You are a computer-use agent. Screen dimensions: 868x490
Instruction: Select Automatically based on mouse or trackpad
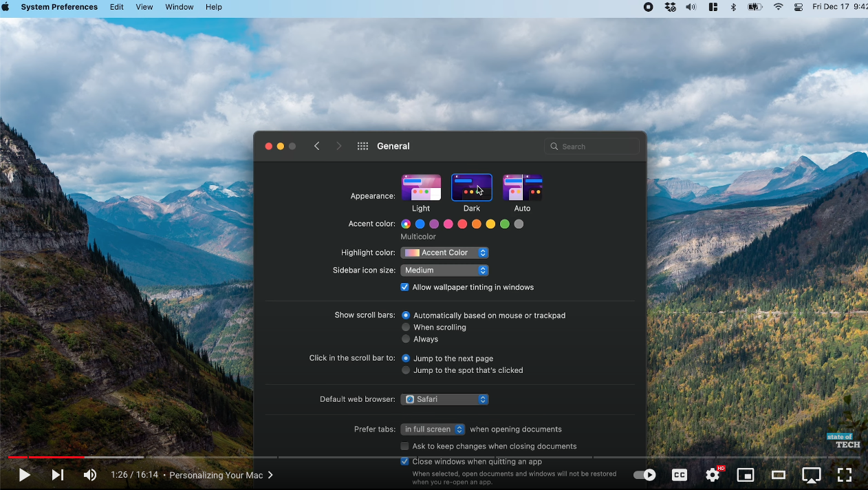coord(406,315)
